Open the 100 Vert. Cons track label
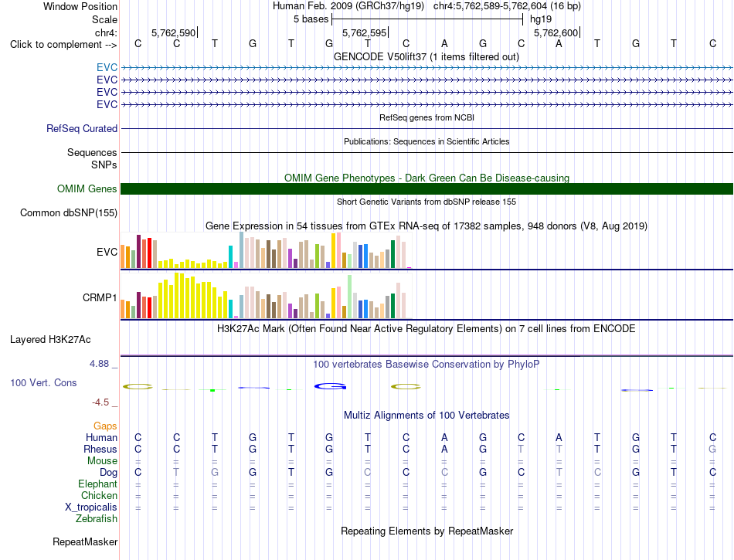The width and height of the screenshot is (734, 560). click(x=43, y=382)
